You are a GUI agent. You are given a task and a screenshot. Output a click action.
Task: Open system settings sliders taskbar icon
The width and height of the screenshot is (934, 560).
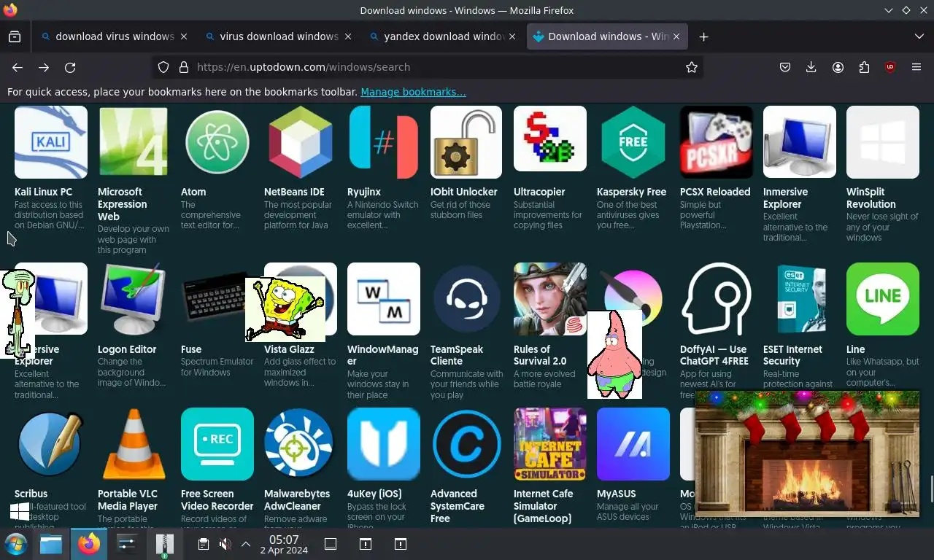[x=127, y=544]
